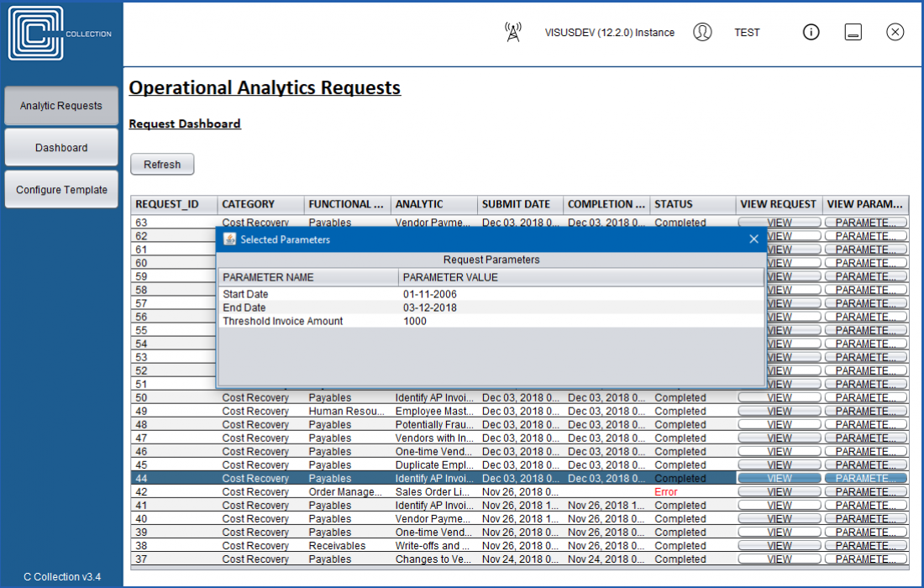Open the Configure Template section

point(61,190)
